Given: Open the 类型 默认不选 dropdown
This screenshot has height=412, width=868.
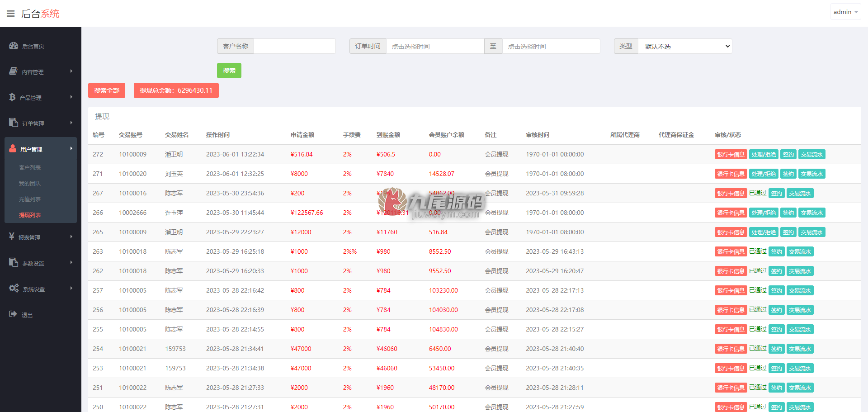Looking at the screenshot, I should coord(685,46).
